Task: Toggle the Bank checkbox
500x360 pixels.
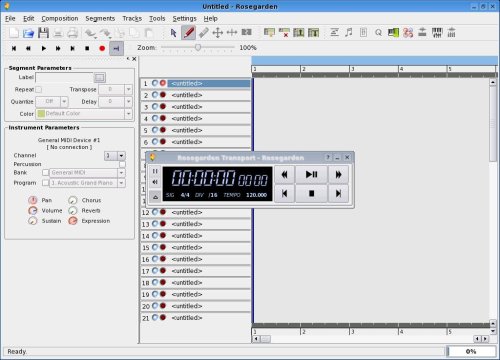Action: point(45,173)
